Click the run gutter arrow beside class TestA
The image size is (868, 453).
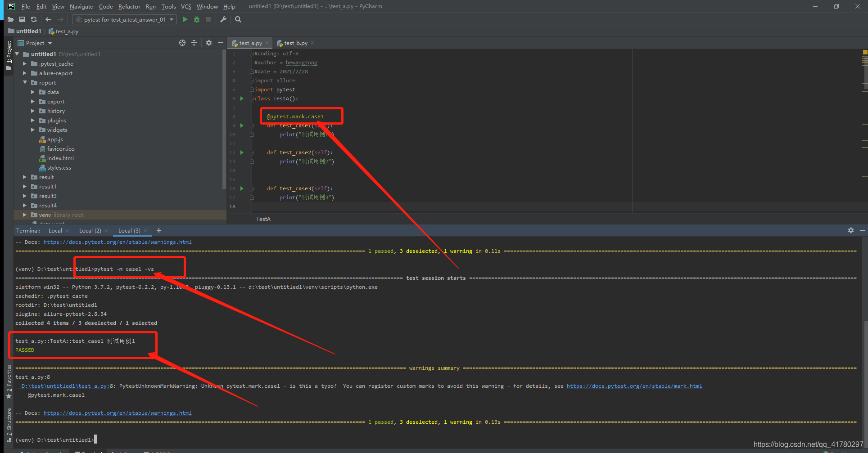tap(242, 99)
